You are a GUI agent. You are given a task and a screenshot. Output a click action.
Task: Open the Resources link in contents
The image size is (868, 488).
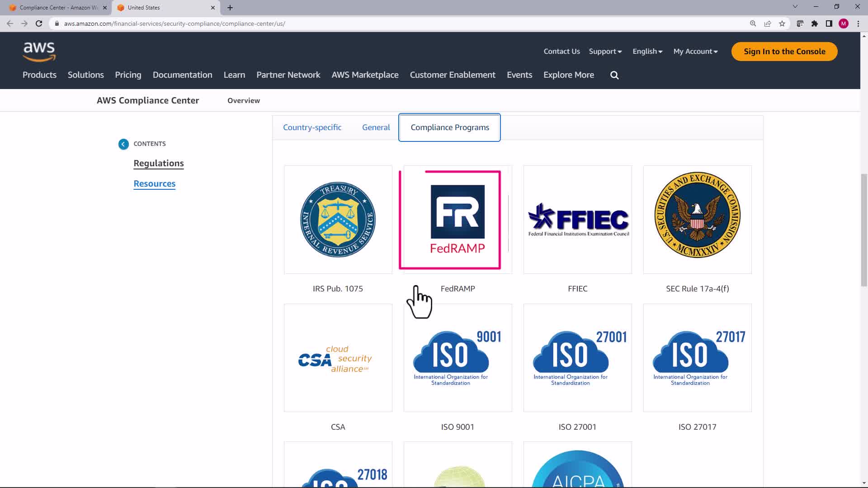pyautogui.click(x=154, y=183)
